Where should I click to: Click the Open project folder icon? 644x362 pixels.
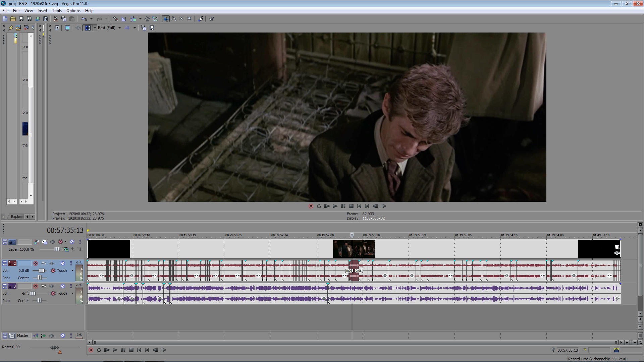tap(13, 19)
